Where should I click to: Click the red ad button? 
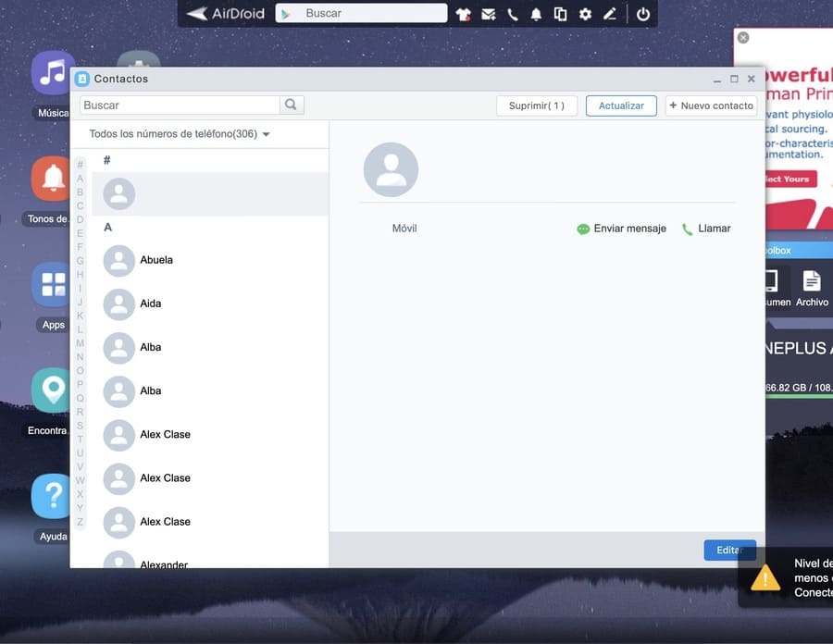[x=789, y=179]
